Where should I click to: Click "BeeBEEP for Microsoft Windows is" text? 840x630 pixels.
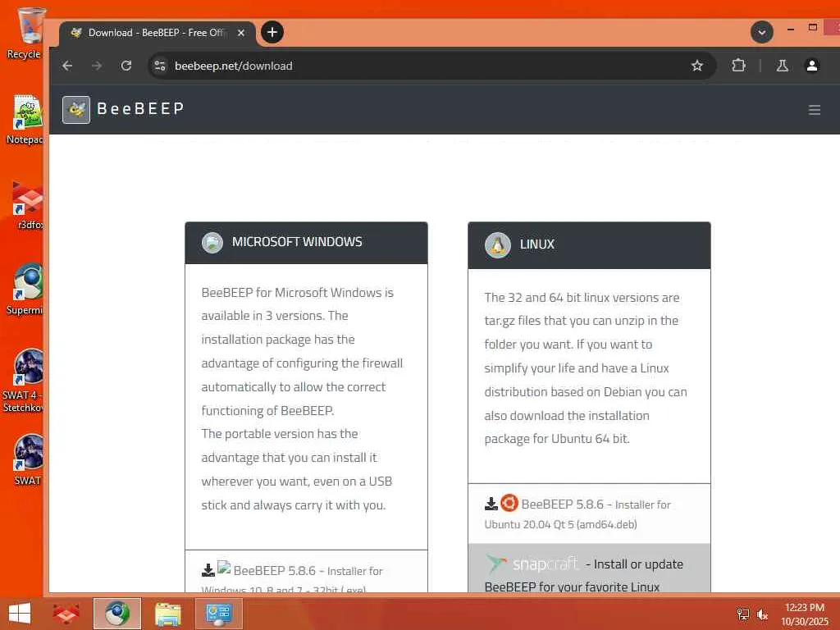[297, 293]
